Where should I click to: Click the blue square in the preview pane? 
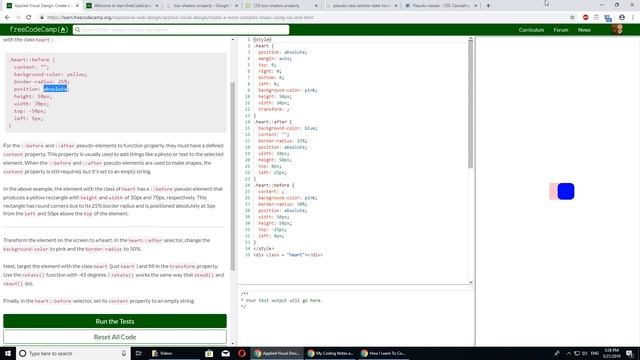pos(566,191)
